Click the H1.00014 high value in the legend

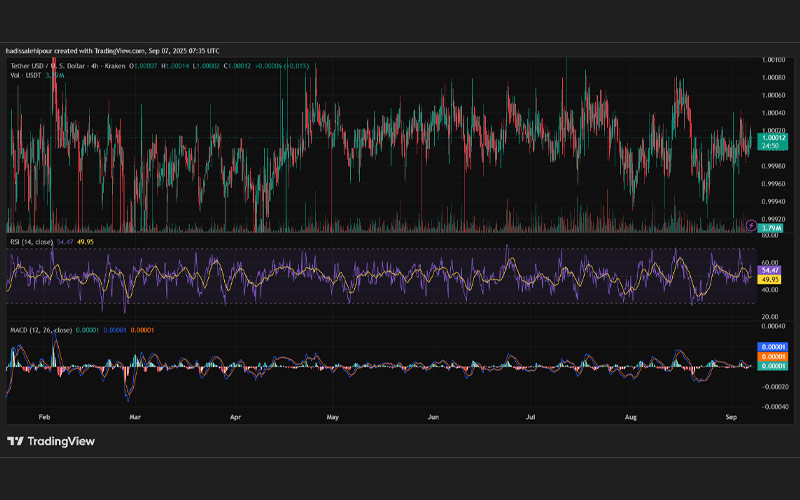175,66
